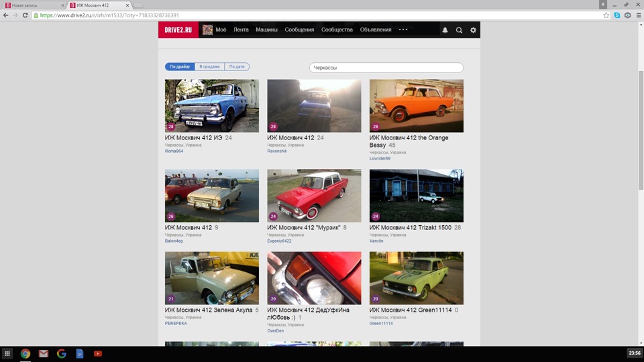Click the clock showing 23:56
This screenshot has width=644, height=362.
pyautogui.click(x=635, y=353)
